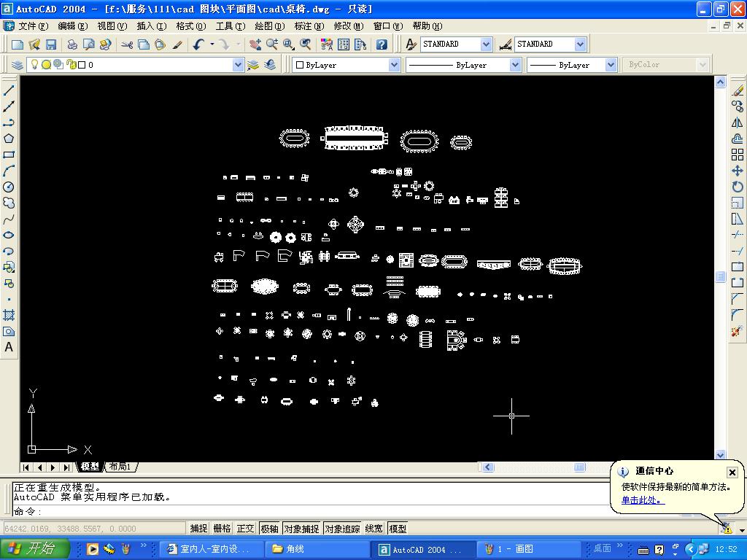747x560 pixels.
Task: Open the 绘图(D) menu
Action: point(270,26)
